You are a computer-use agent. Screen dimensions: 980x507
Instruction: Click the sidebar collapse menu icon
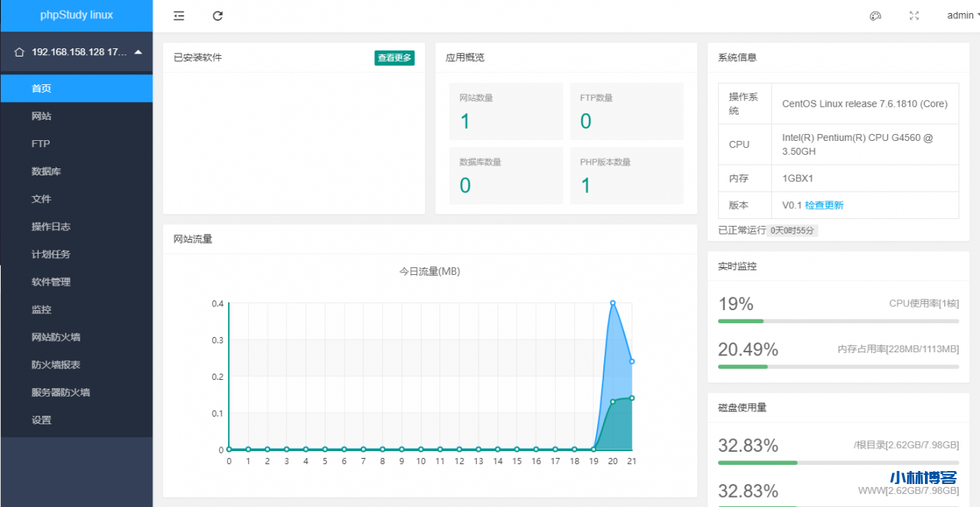point(178,16)
